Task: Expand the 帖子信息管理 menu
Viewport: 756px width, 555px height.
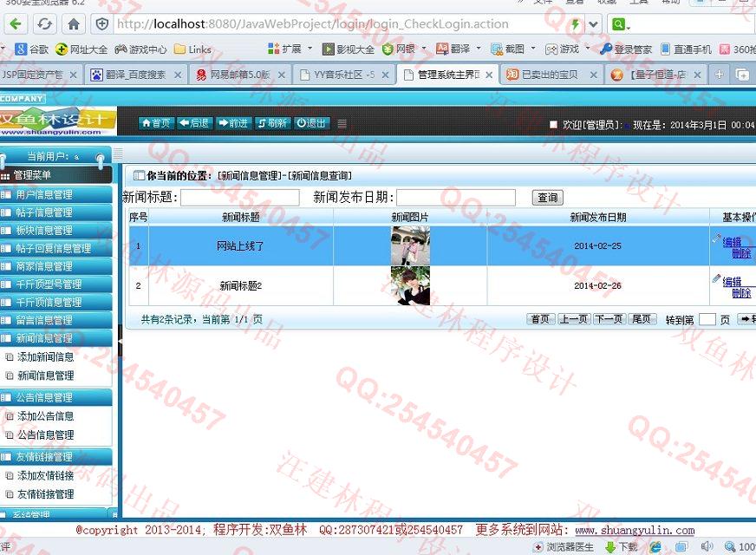Action: point(56,212)
